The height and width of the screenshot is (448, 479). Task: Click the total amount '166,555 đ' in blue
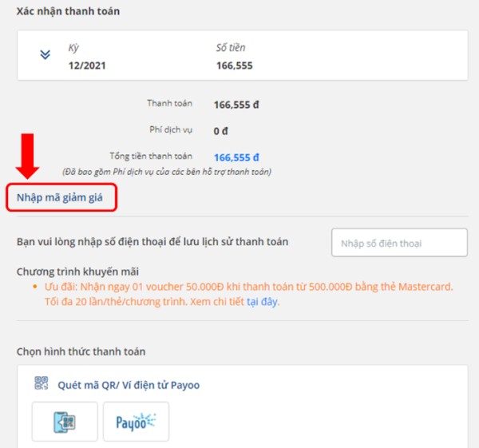(236, 157)
